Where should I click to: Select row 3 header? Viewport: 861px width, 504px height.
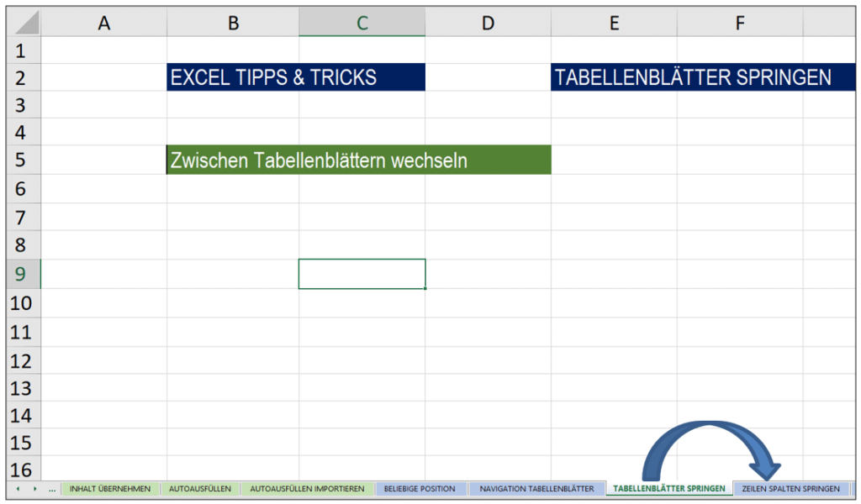[23, 104]
